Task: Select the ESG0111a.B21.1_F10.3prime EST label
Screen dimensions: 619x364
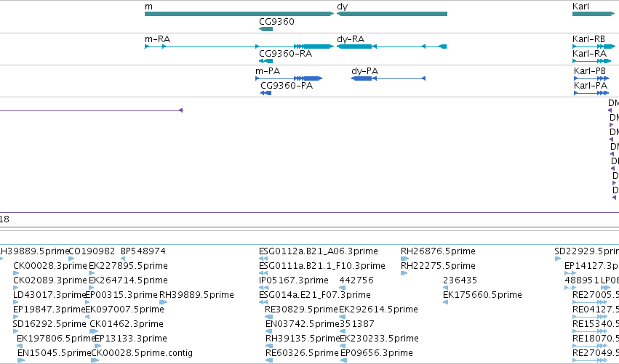Action: point(322,266)
